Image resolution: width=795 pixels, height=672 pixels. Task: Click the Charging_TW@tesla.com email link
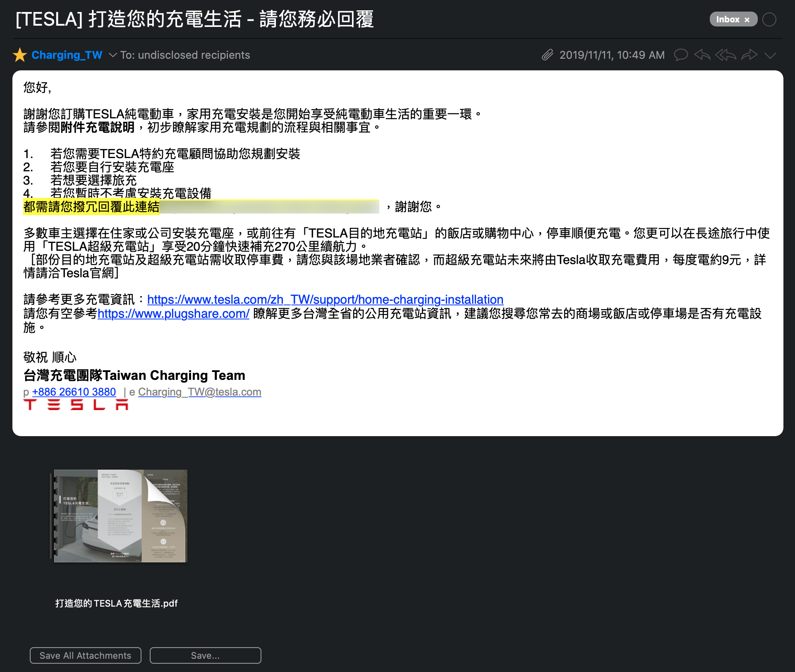pos(200,392)
